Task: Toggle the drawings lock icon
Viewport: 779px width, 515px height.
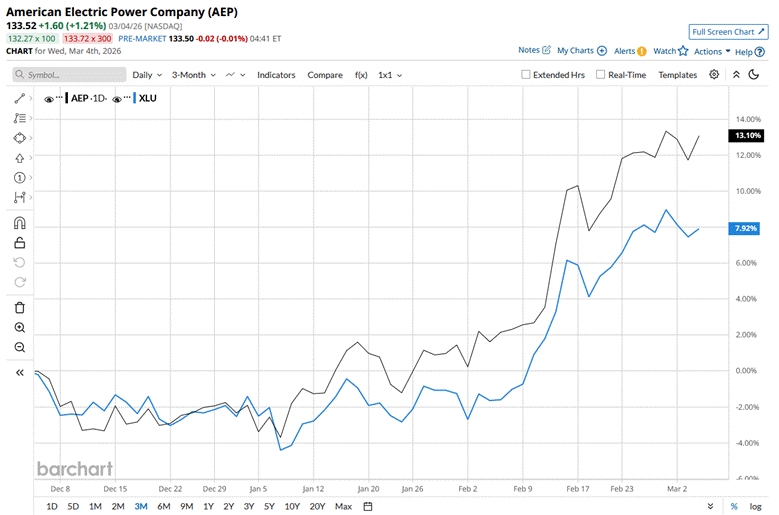Action: (x=20, y=243)
